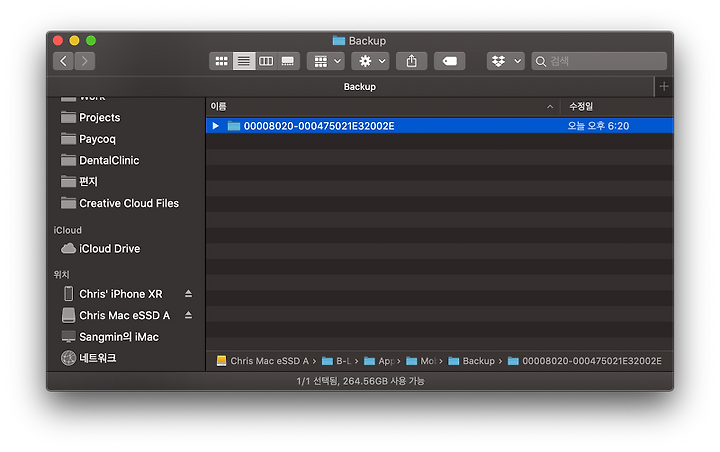Click the iCloud section header
Image resolution: width=720 pixels, height=452 pixels.
pyautogui.click(x=68, y=230)
